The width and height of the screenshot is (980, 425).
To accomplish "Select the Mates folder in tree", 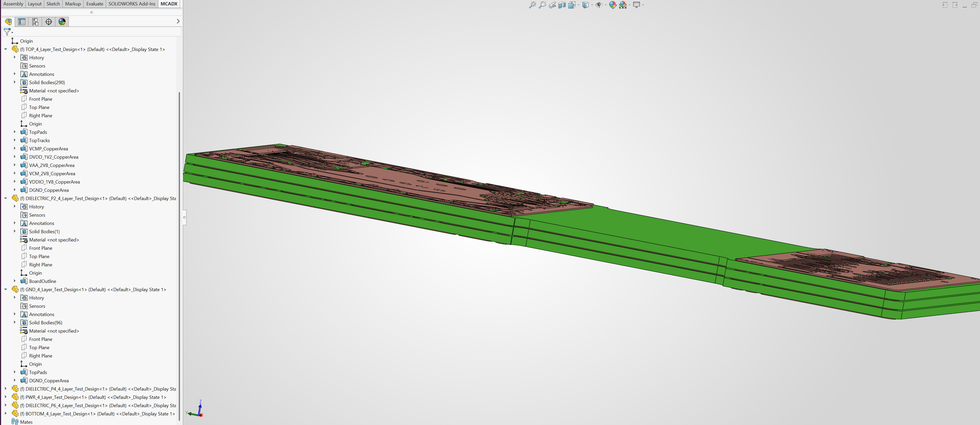I will pyautogui.click(x=26, y=422).
